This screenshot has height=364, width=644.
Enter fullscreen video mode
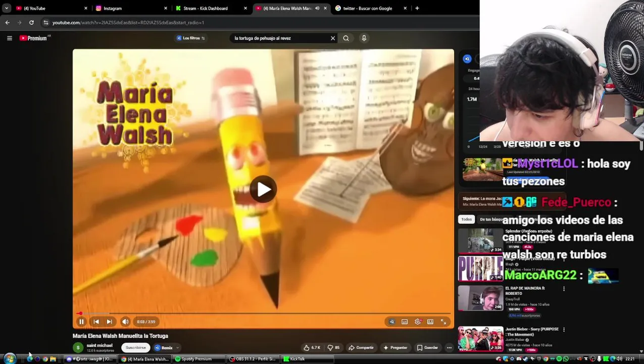pos(443,322)
